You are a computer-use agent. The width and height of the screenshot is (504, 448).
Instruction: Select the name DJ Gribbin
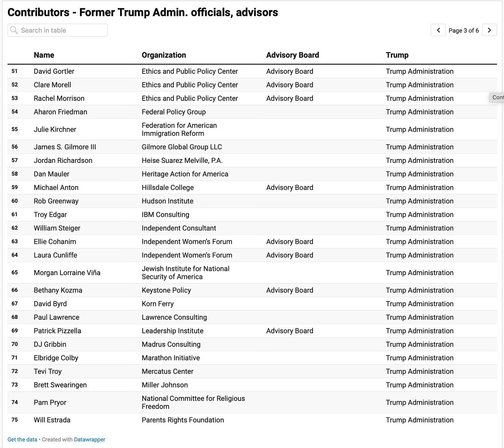(50, 344)
